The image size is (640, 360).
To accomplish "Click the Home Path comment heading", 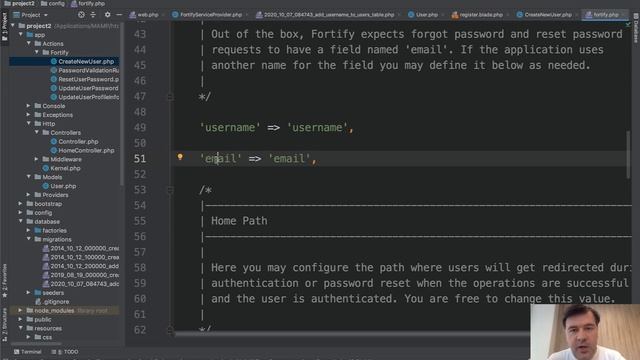I will coord(239,221).
